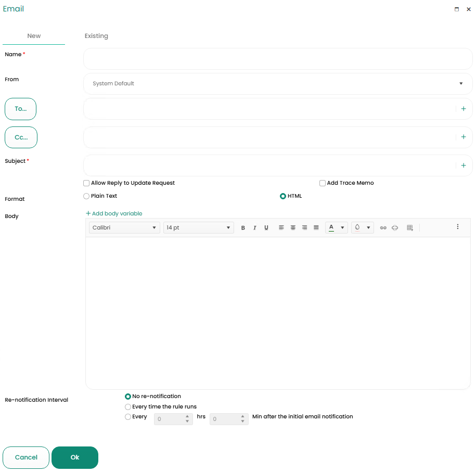Apply italic formatting in editor toolbar
Screen dimensions: 476x473
click(x=254, y=228)
